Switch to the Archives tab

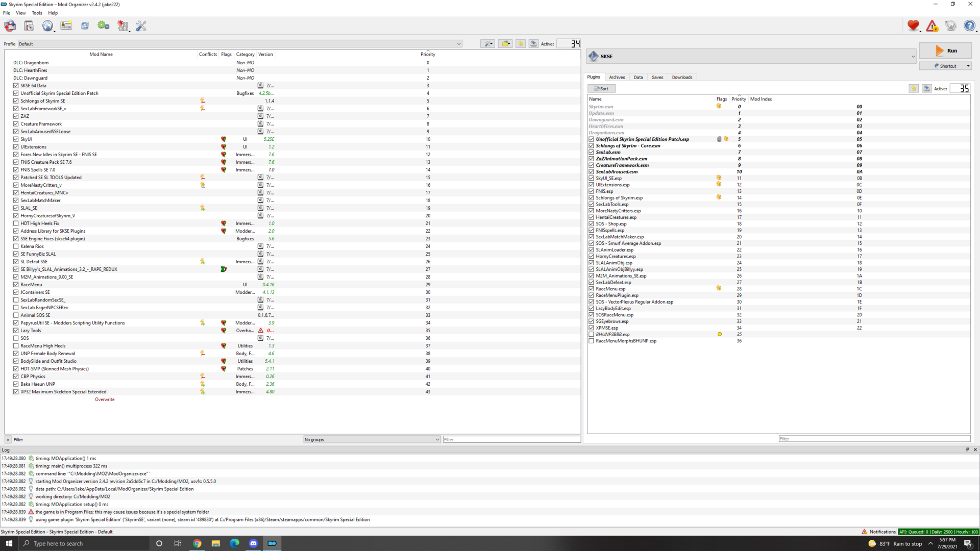click(617, 77)
